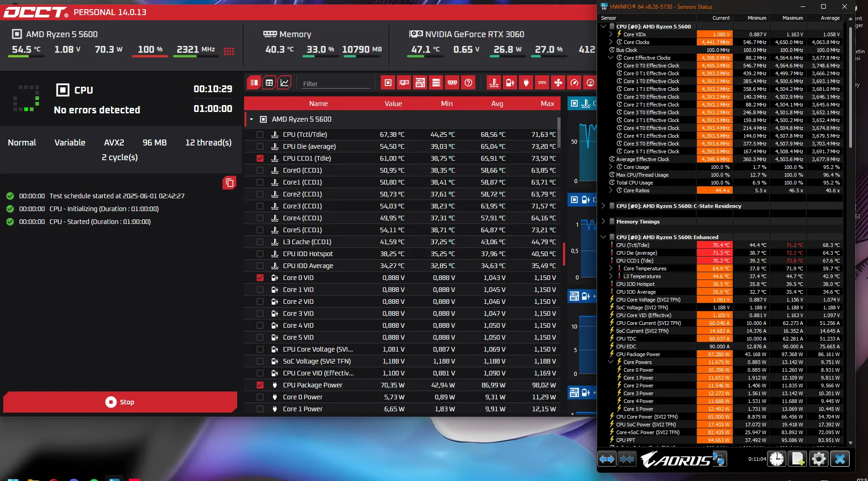Filter sensors by CPU chip icon
Screen dimensions: 868x481
388,83
